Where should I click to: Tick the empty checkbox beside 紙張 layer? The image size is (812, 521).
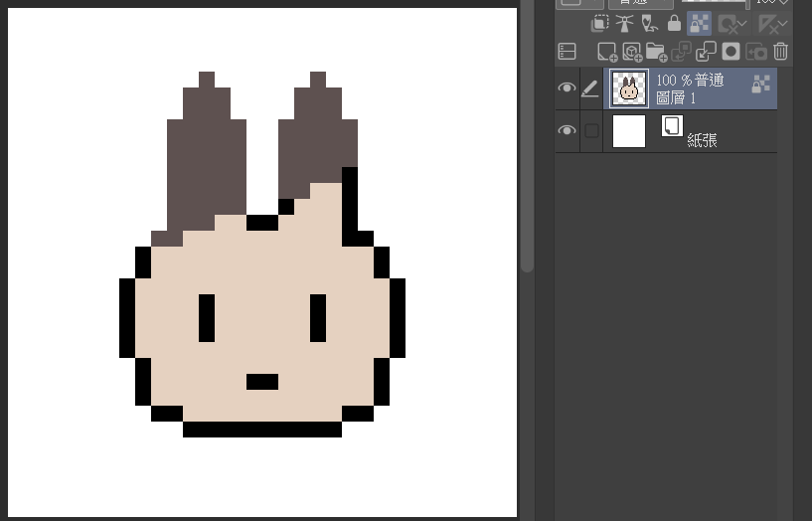point(591,130)
